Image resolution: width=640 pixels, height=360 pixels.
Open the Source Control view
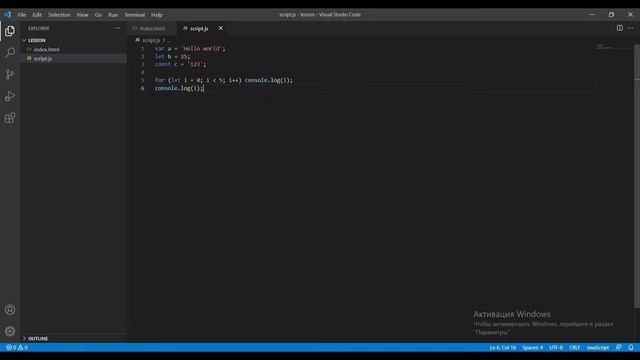click(x=10, y=74)
